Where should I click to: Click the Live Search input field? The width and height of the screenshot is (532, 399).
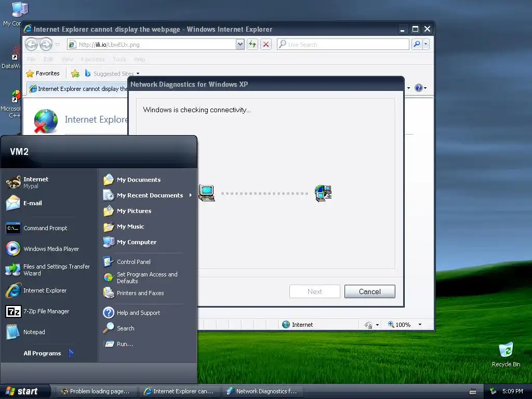click(343, 45)
